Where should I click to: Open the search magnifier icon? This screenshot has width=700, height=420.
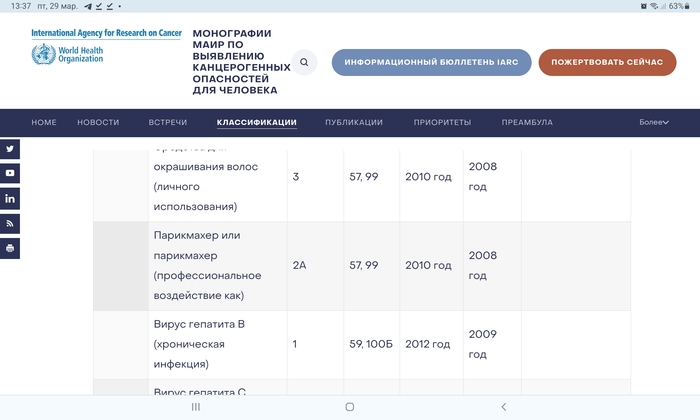pyautogui.click(x=304, y=62)
